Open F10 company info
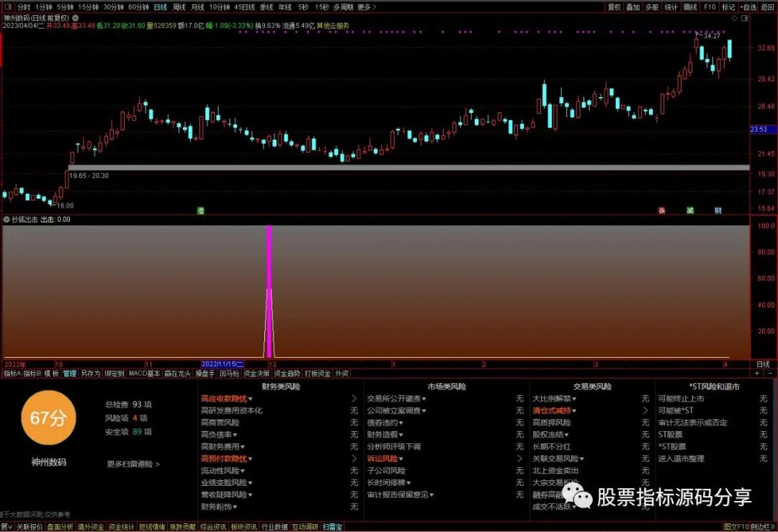This screenshot has width=778, height=532. coord(710,7)
